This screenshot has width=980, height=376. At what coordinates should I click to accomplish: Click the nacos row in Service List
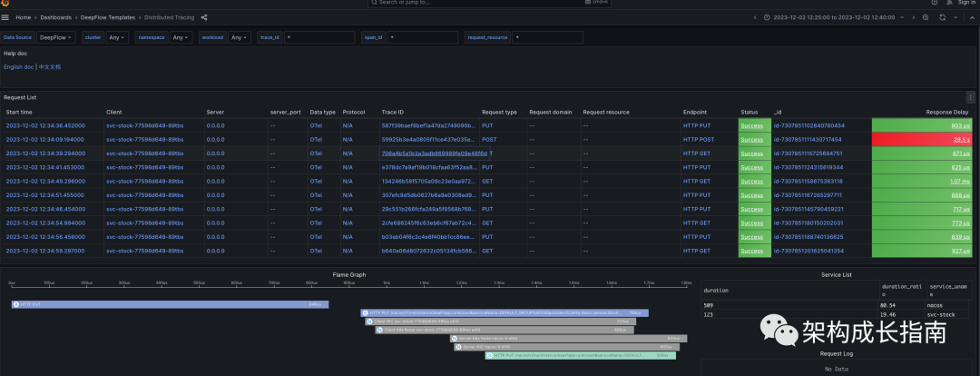tap(837, 305)
